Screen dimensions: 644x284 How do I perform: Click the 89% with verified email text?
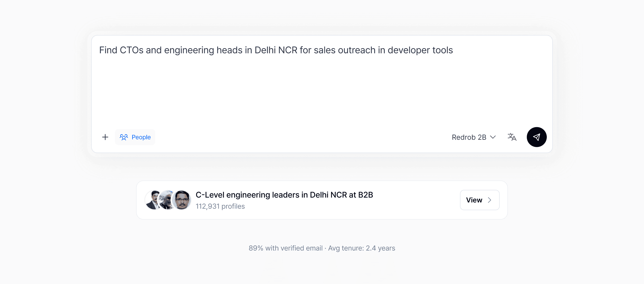pyautogui.click(x=285, y=248)
